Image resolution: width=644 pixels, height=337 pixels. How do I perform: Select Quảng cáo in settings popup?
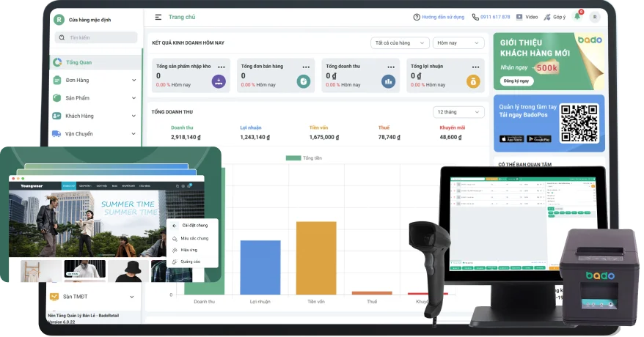coord(192,262)
